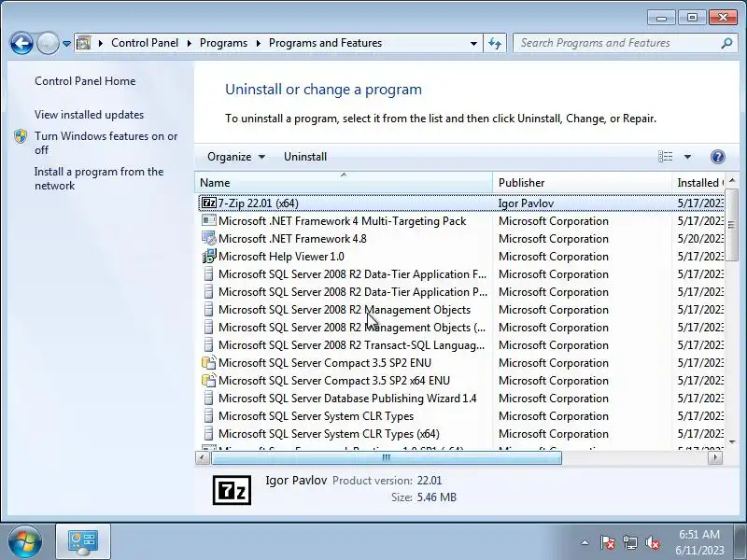This screenshot has height=560, width=747.
Task: Open the Organize menu
Action: pos(236,157)
